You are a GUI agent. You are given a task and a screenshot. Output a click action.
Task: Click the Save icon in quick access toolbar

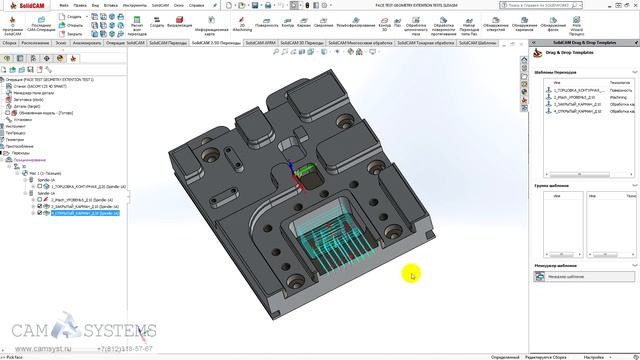(x=255, y=5)
